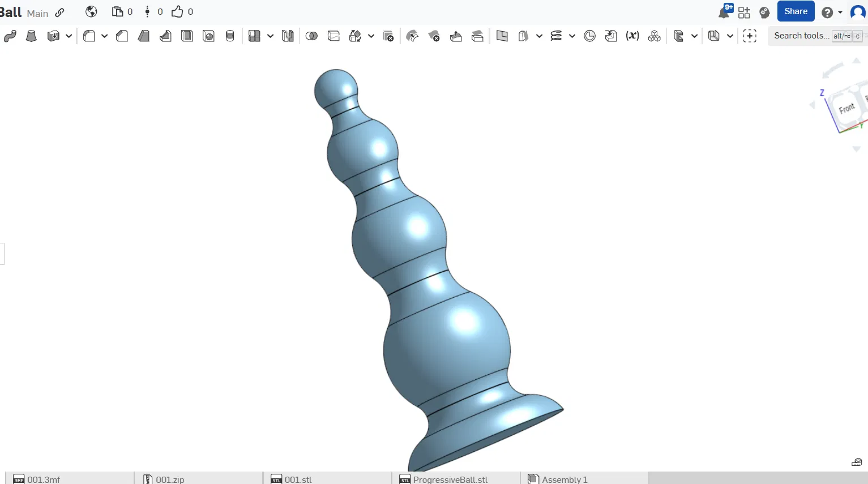Expand the surface tools dropdown arrow

point(539,36)
